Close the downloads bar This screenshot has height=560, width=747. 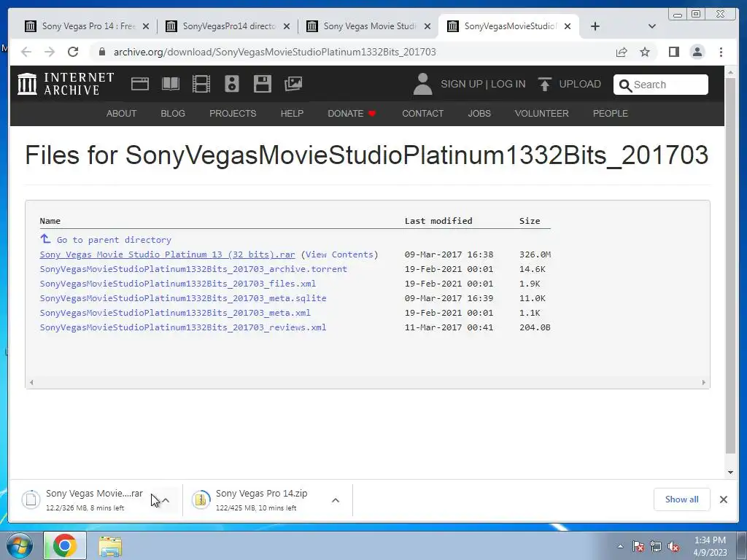coord(723,499)
